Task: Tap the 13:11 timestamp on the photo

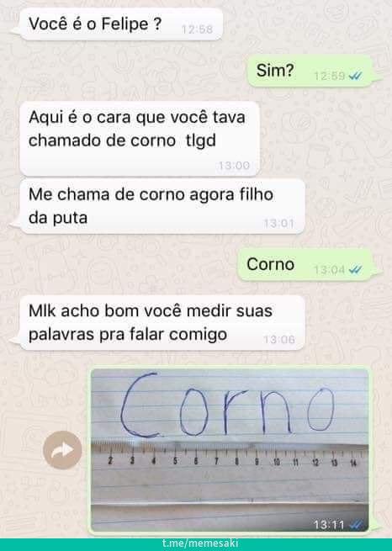Action: pyautogui.click(x=329, y=525)
